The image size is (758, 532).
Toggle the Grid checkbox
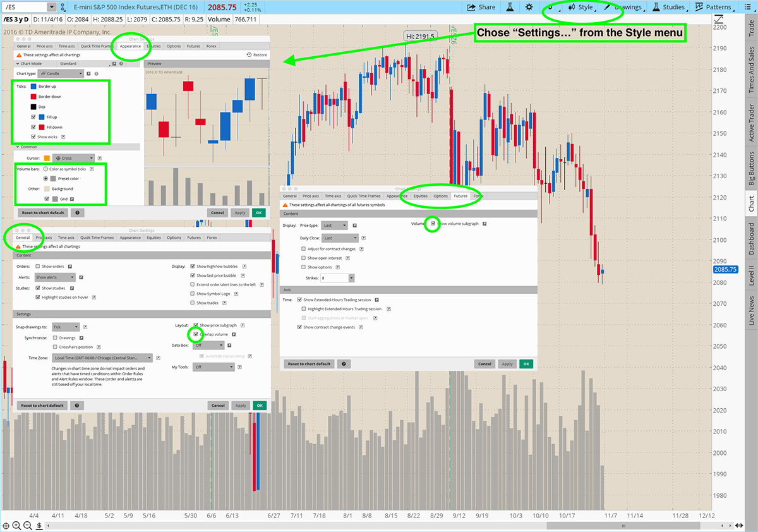tap(45, 198)
